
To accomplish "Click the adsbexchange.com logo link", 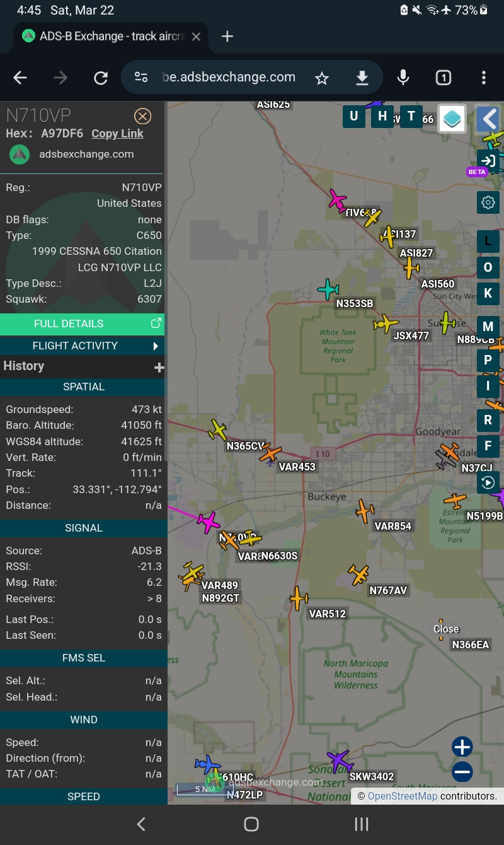I will click(72, 154).
